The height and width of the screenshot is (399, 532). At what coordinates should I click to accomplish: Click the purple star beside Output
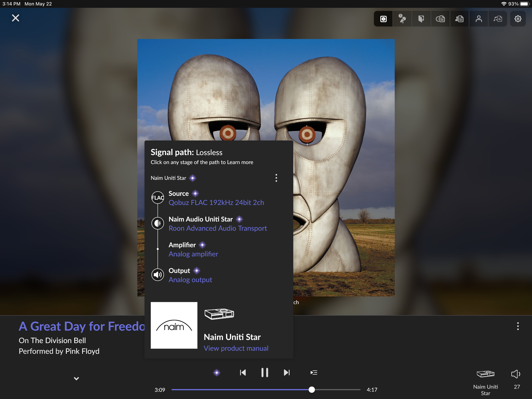197,271
